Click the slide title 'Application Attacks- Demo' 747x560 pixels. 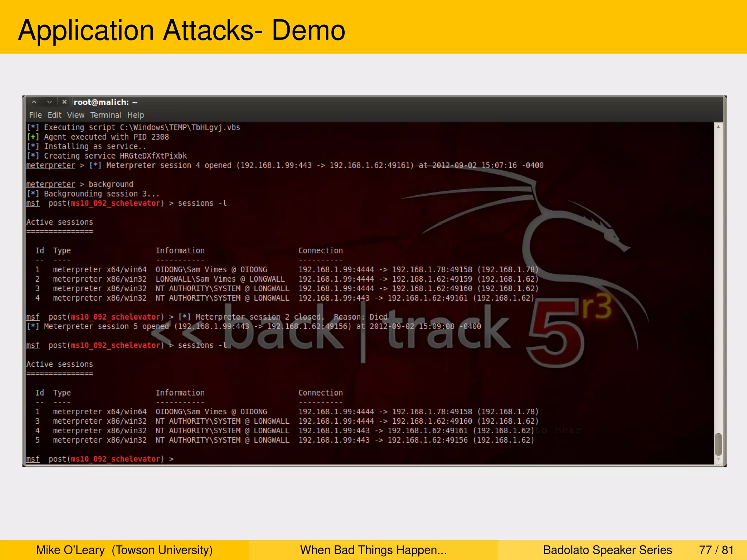click(x=182, y=30)
